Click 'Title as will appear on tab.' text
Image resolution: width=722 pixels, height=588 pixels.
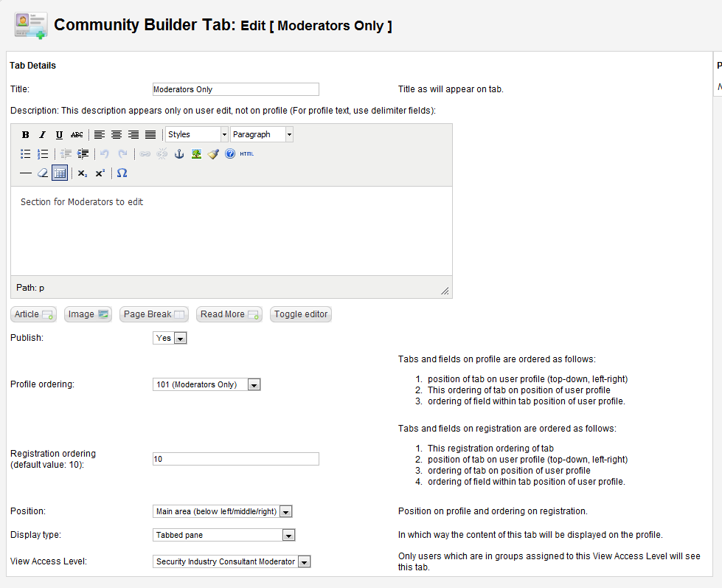451,89
